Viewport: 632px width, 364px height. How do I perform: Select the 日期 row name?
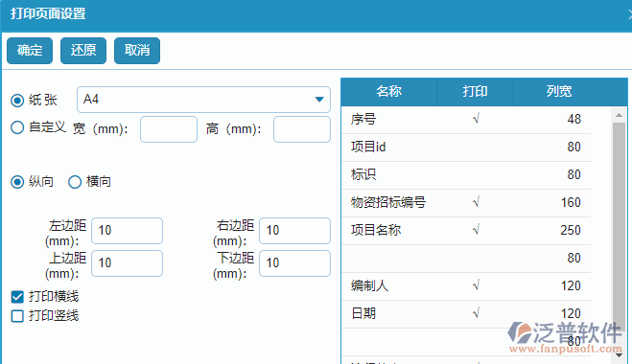tap(363, 313)
